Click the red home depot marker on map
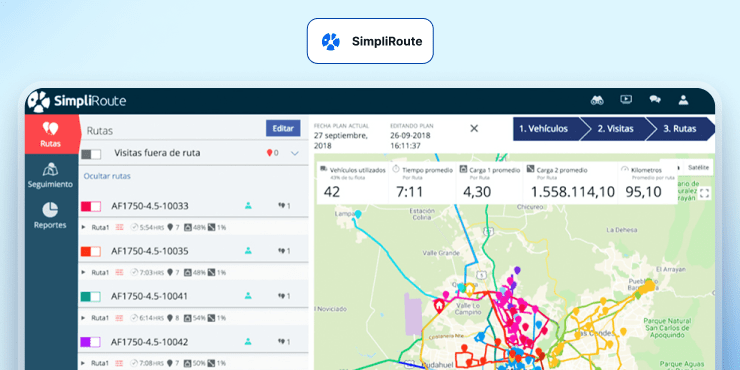Viewport: 740px width, 370px height. point(439,306)
